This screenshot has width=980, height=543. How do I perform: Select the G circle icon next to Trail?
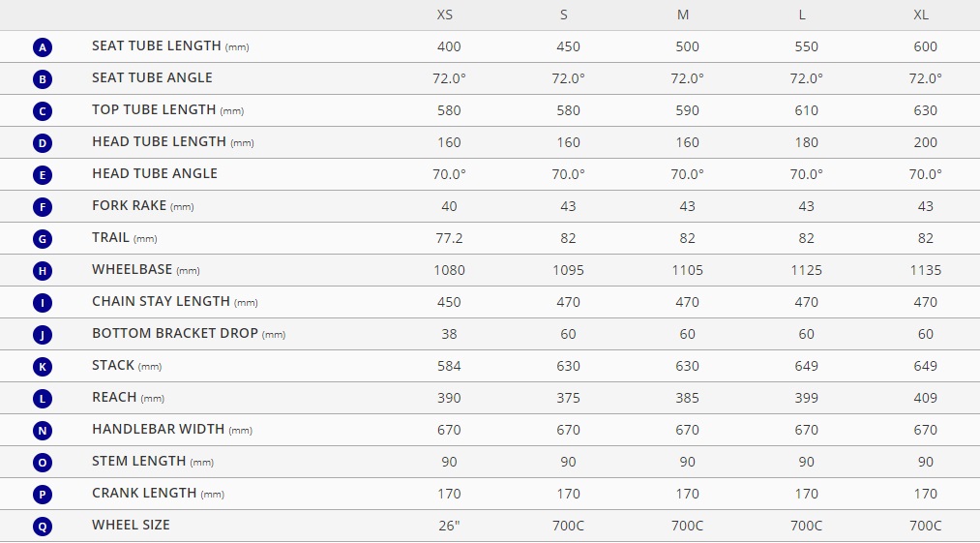(x=43, y=238)
